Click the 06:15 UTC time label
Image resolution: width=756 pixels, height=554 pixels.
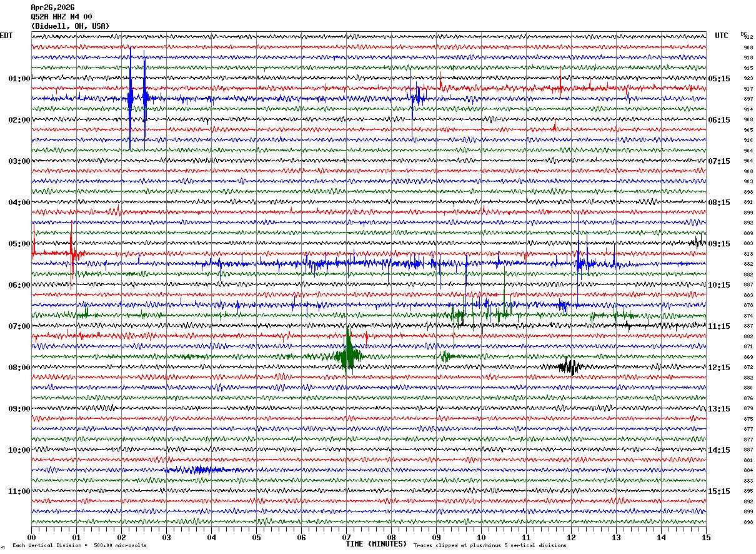coord(720,120)
